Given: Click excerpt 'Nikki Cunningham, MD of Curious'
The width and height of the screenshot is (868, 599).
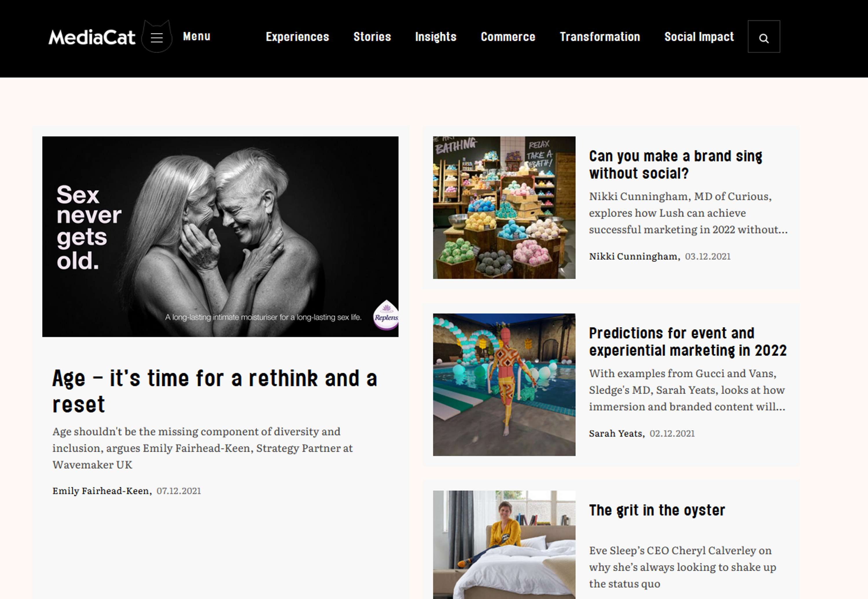Looking at the screenshot, I should (688, 213).
